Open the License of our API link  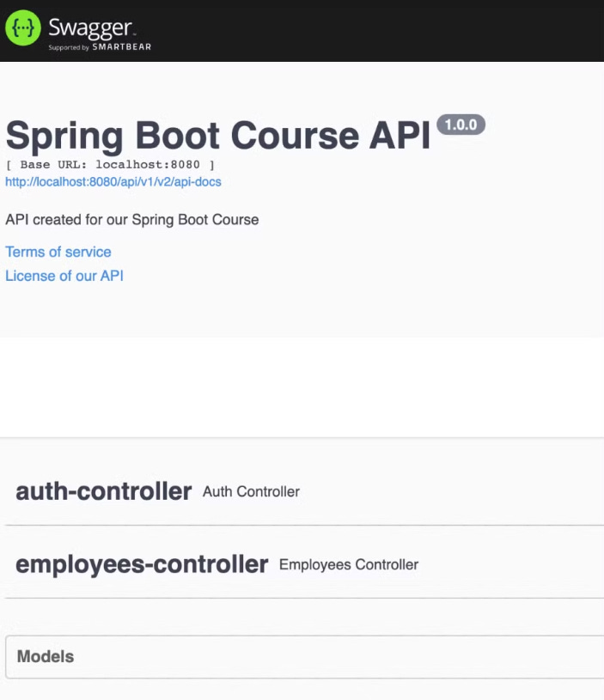coord(64,276)
